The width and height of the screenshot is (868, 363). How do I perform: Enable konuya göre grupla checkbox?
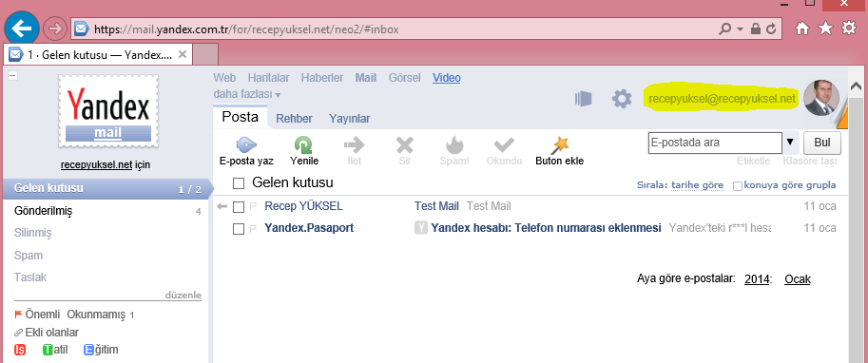point(738,186)
